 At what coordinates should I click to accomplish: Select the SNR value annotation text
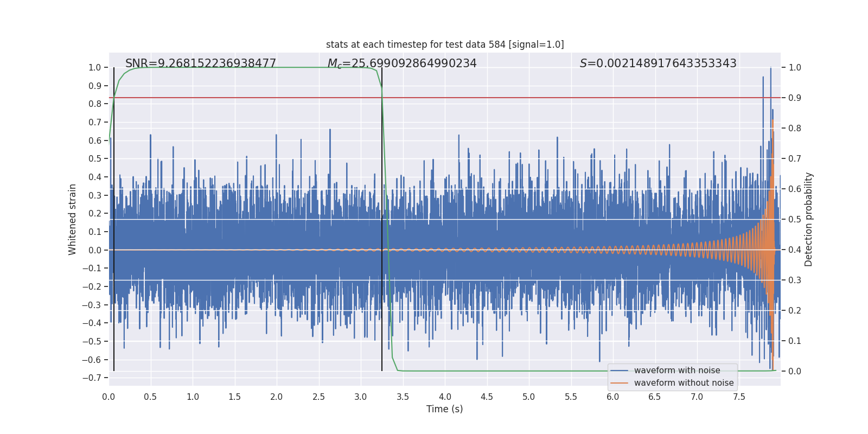(x=201, y=63)
